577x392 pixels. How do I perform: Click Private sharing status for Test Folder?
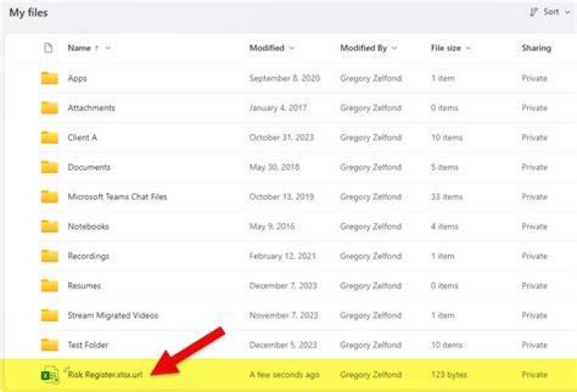[535, 345]
